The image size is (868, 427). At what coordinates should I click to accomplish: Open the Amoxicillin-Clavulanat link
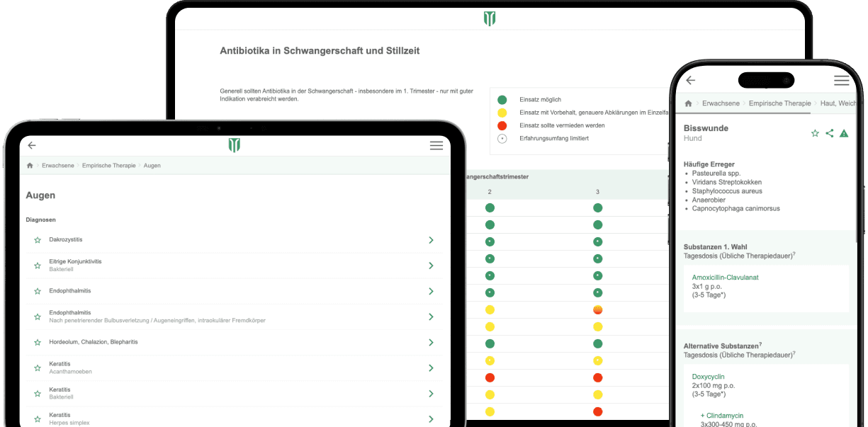click(x=725, y=278)
